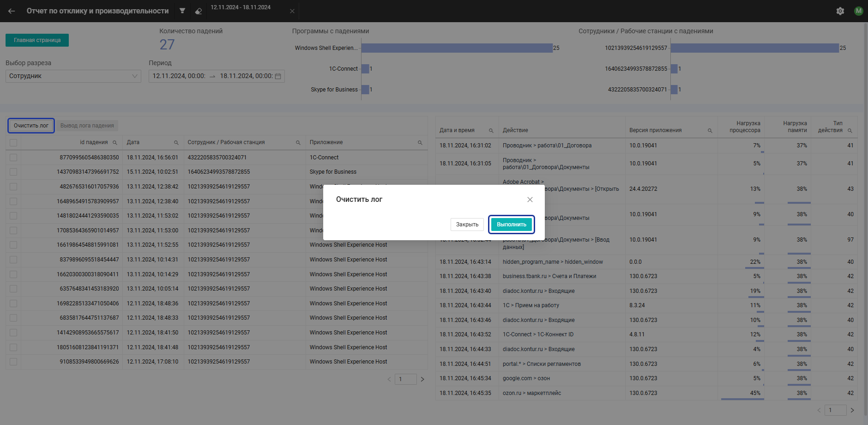
Task: Search icon in Приложение column header
Action: [420, 143]
